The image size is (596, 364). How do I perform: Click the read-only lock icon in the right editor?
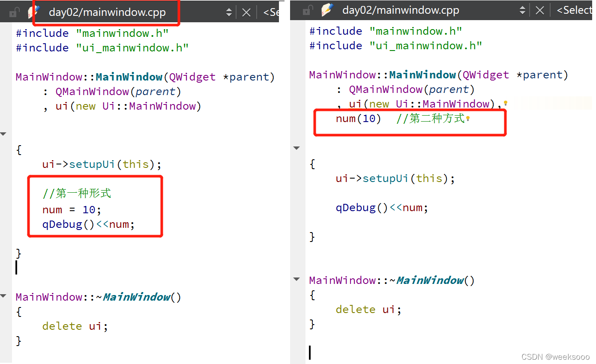(308, 10)
